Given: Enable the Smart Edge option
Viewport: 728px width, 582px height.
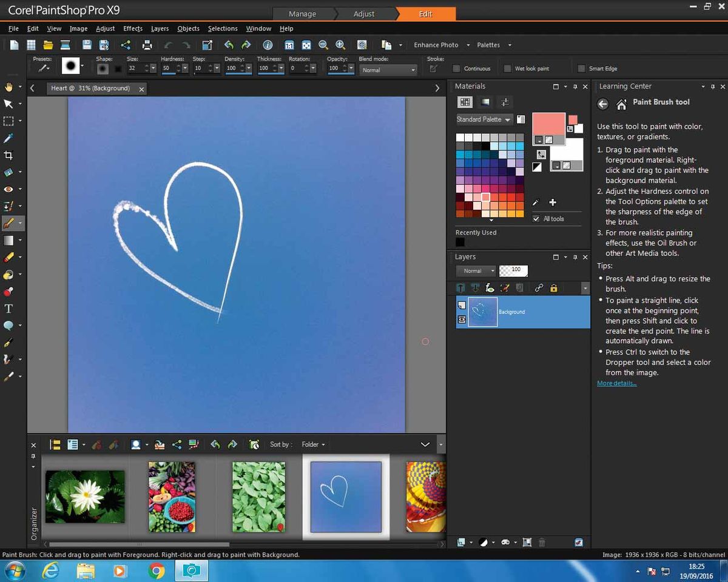Looking at the screenshot, I should (583, 68).
